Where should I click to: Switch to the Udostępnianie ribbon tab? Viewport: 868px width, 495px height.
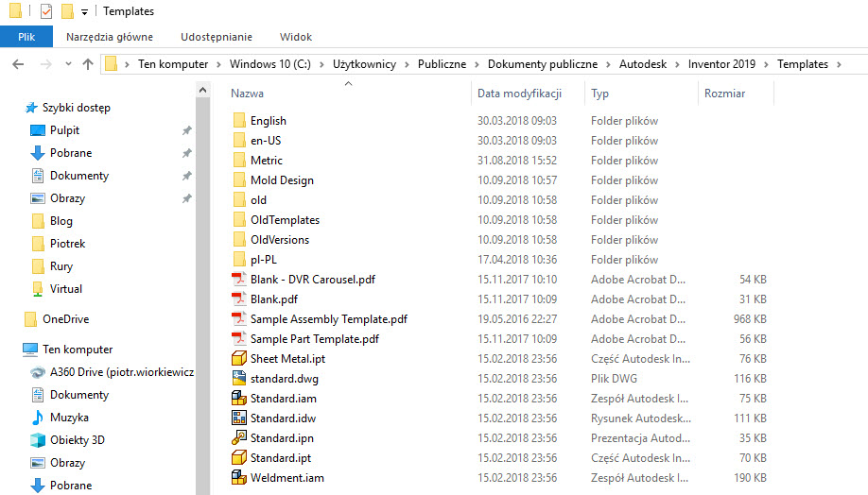tap(217, 37)
